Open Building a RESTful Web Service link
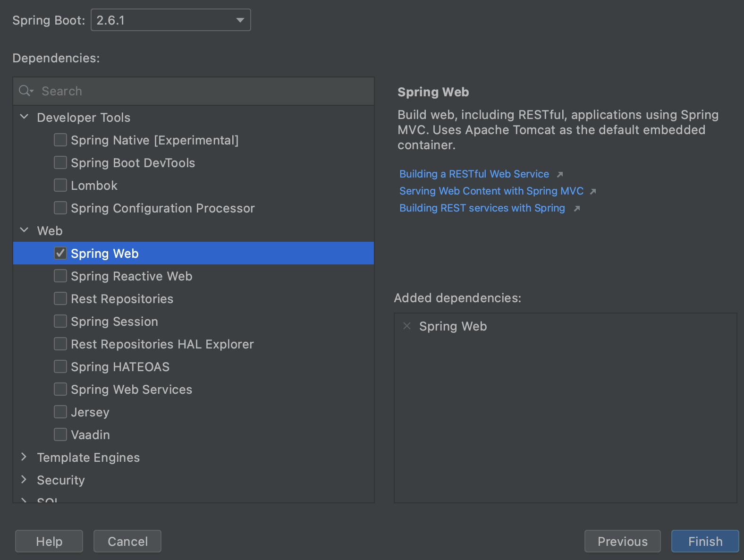 (474, 174)
